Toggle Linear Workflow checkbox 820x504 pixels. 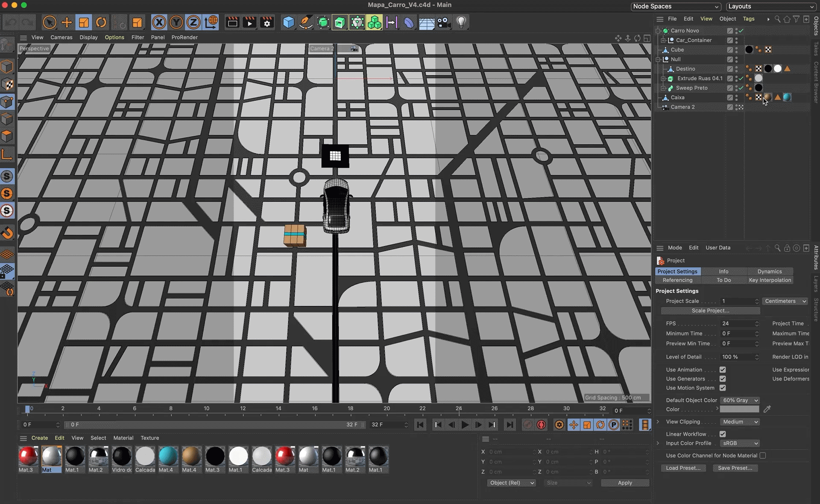(x=723, y=434)
